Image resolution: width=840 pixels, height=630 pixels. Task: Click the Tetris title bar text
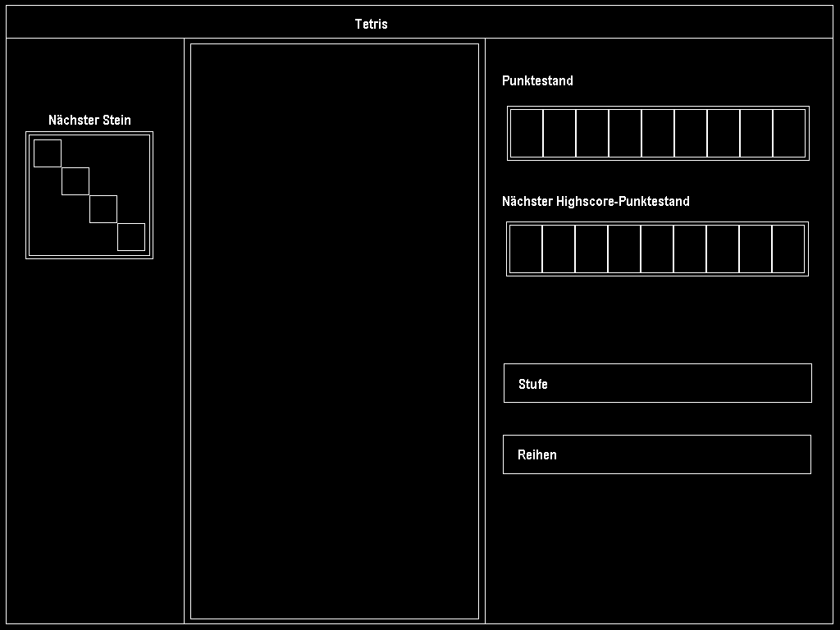point(371,25)
